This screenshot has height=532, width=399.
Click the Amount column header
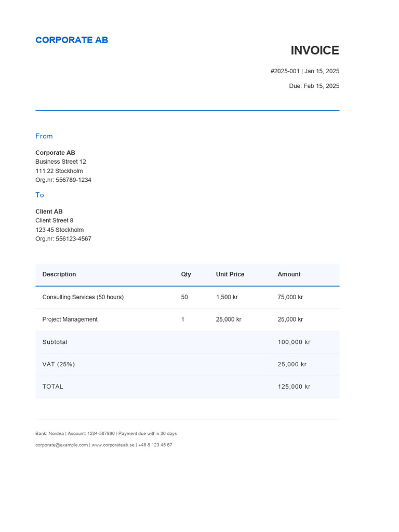pos(289,274)
